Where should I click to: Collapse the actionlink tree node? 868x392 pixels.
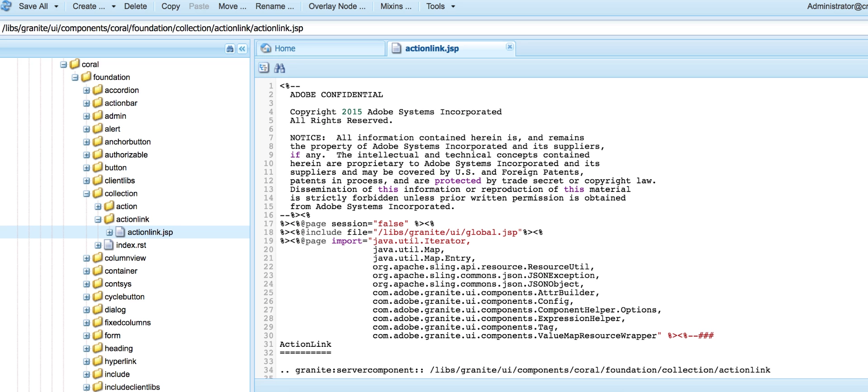click(98, 219)
